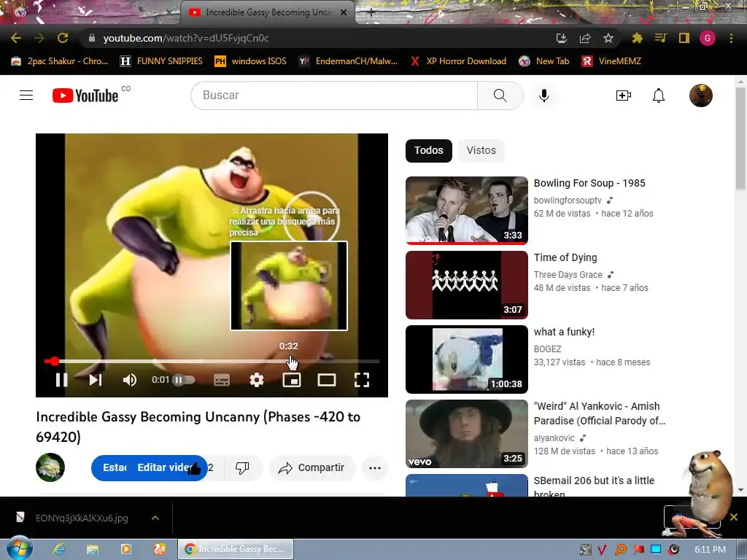Open downloaded EONYq3jXkAIKXu6.jpg file
The width and height of the screenshot is (747, 560).
(x=82, y=518)
